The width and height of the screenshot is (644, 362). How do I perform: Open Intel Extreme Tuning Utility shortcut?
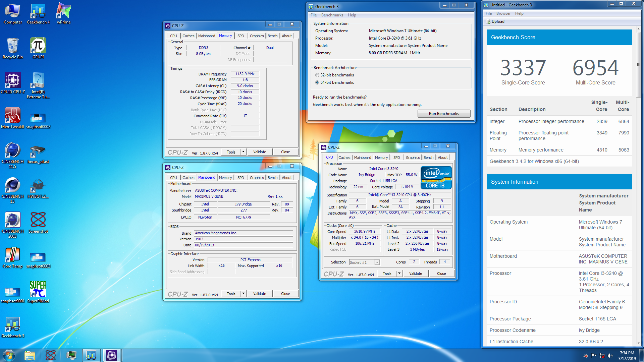[38, 86]
